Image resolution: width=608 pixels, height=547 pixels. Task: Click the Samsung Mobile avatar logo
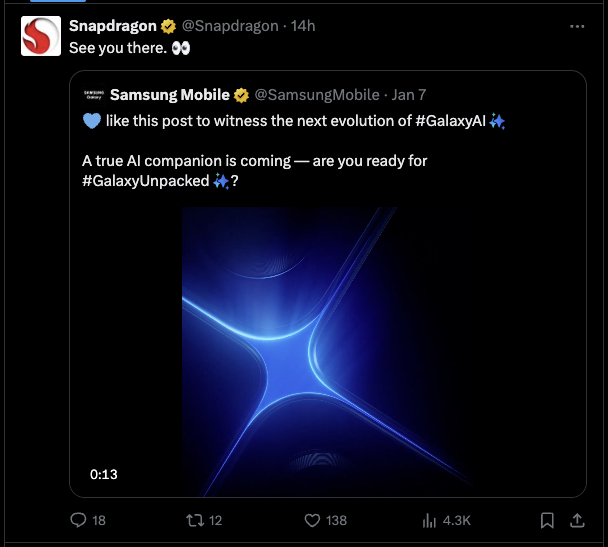click(x=92, y=95)
